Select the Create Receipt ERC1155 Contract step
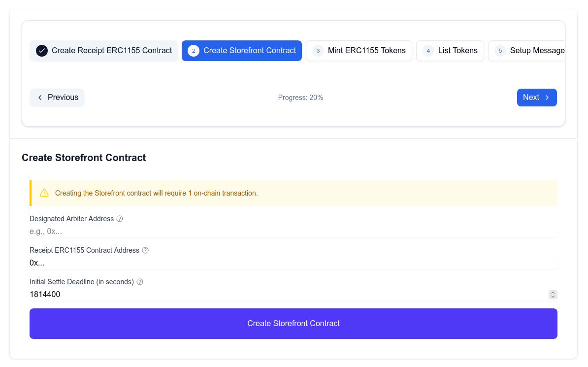 tap(103, 51)
